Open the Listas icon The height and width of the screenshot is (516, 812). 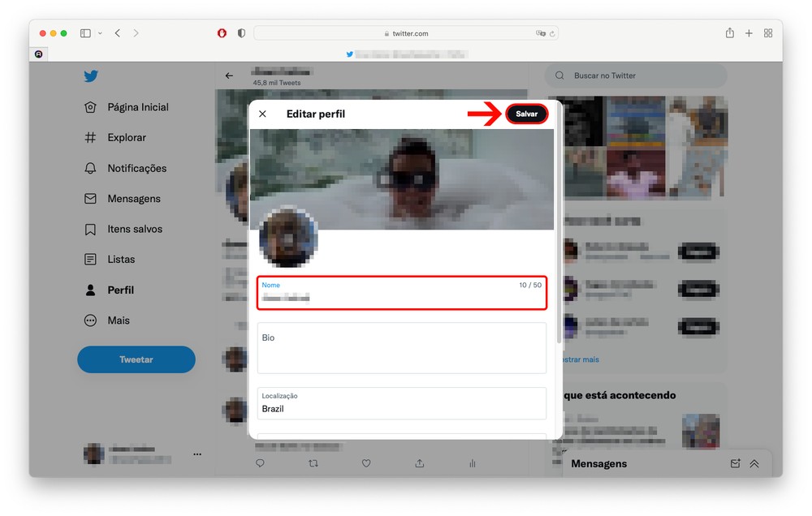[x=91, y=260]
